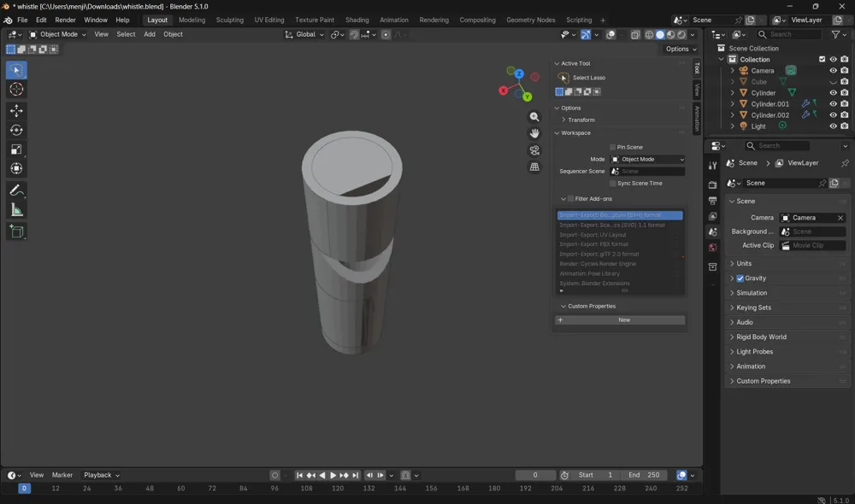Open the Playback dropdown in the timeline

(102, 475)
